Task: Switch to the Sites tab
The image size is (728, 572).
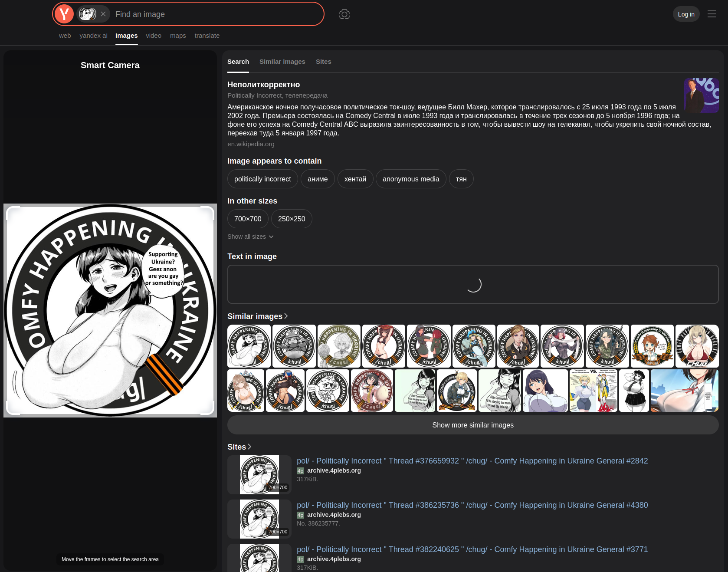Action: (x=324, y=62)
